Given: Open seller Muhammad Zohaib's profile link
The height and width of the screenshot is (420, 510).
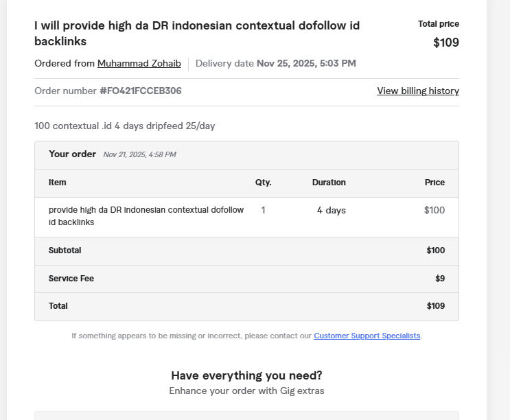Looking at the screenshot, I should click(x=139, y=63).
